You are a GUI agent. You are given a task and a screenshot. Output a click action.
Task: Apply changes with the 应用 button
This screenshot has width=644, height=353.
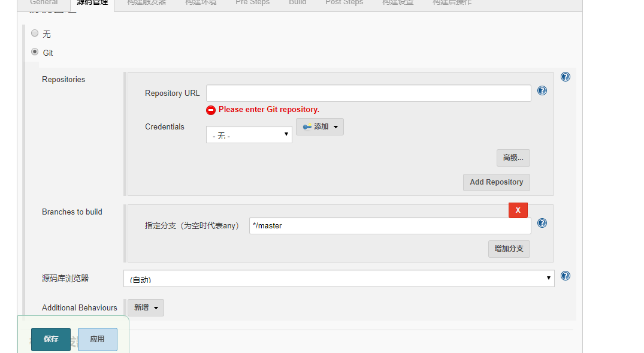click(97, 339)
